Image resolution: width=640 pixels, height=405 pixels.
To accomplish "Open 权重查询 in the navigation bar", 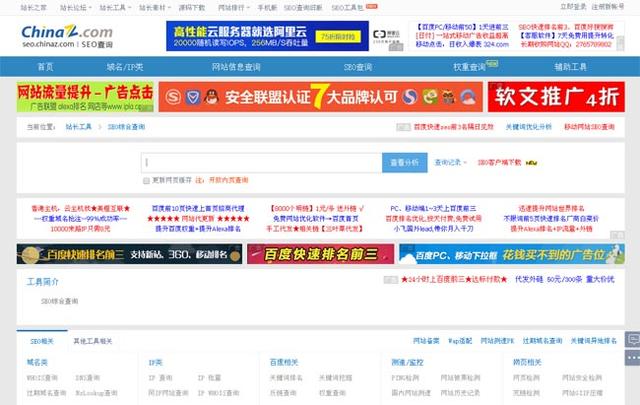I will 469,67.
